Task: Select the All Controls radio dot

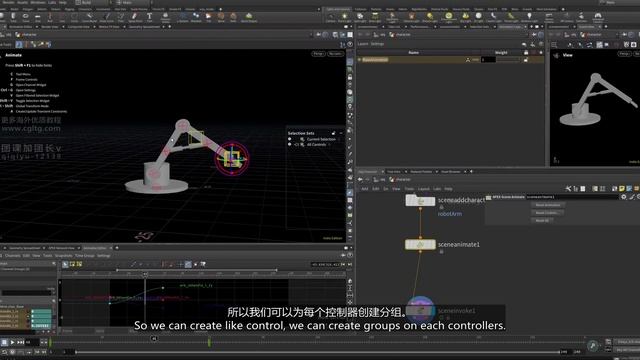Action: tap(290, 144)
